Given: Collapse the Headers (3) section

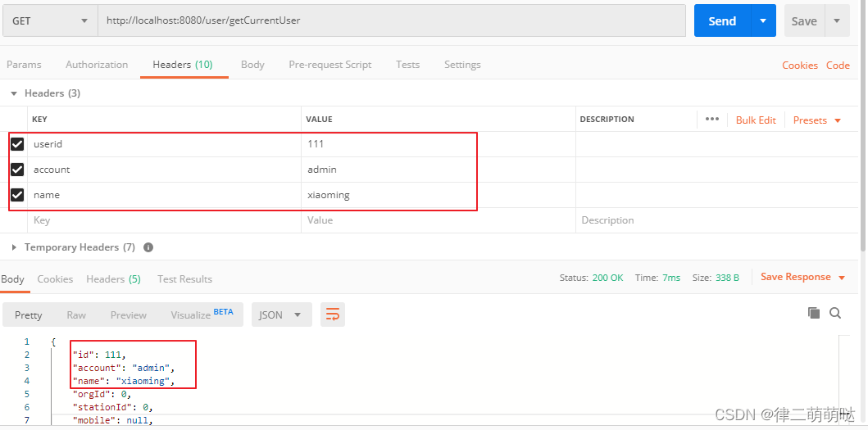Looking at the screenshot, I should tap(15, 93).
